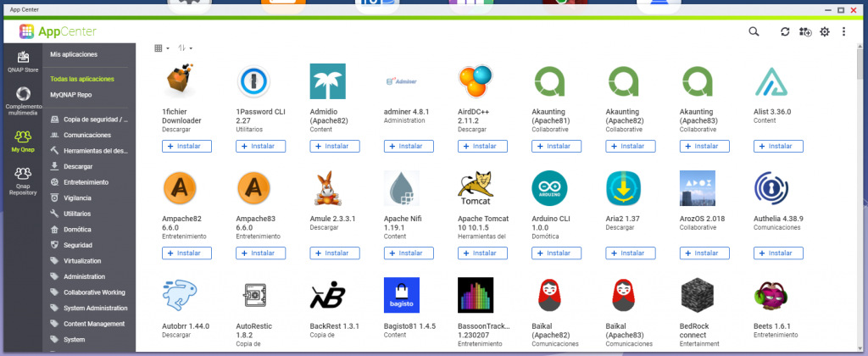Open Mis aplicaciones section
Image resolution: width=868 pixels, height=356 pixels.
tap(74, 54)
